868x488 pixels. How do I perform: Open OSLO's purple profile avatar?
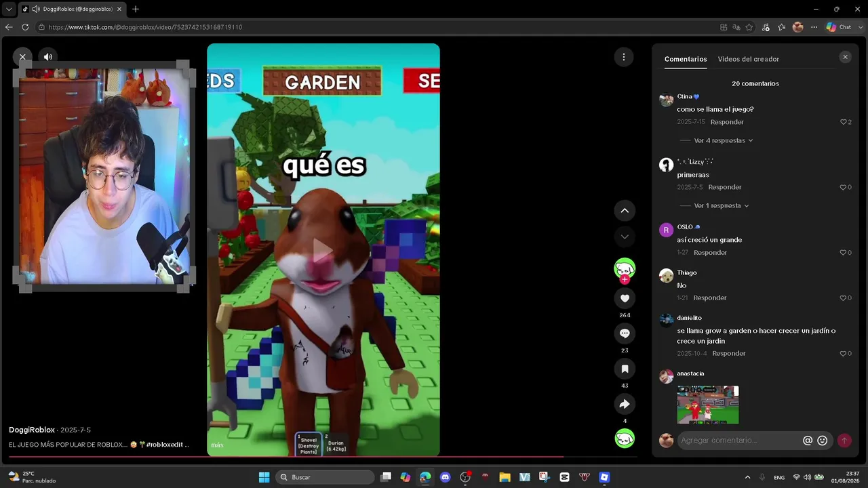tap(666, 230)
